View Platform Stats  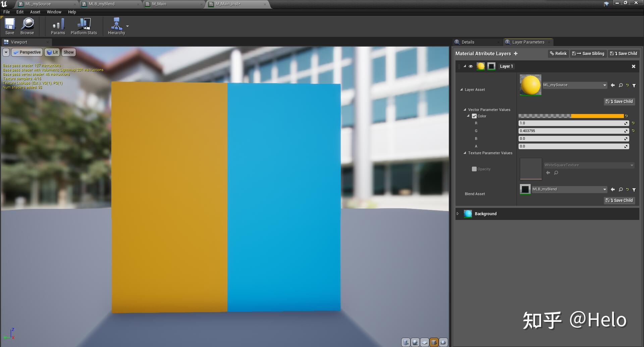(x=83, y=26)
